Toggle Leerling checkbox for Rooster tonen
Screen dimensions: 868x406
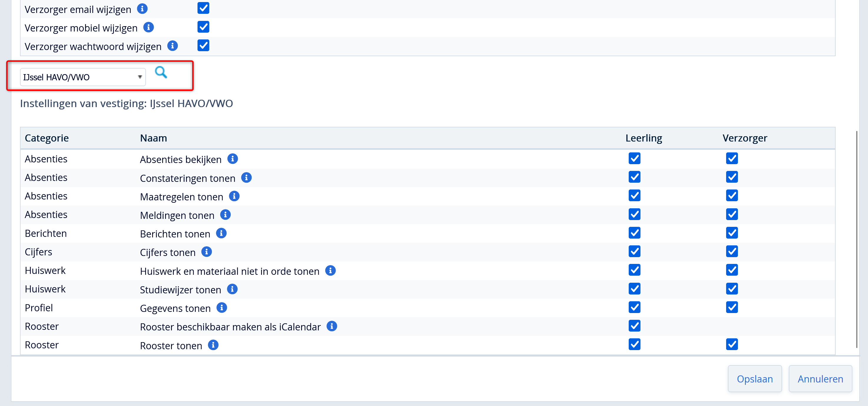(x=635, y=344)
